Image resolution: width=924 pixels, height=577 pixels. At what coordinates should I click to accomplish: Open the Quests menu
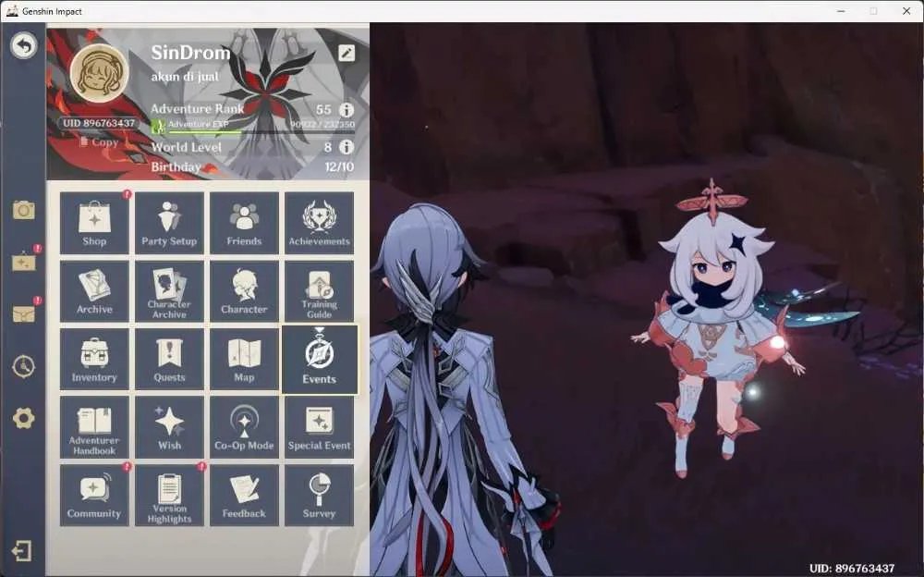tap(169, 360)
